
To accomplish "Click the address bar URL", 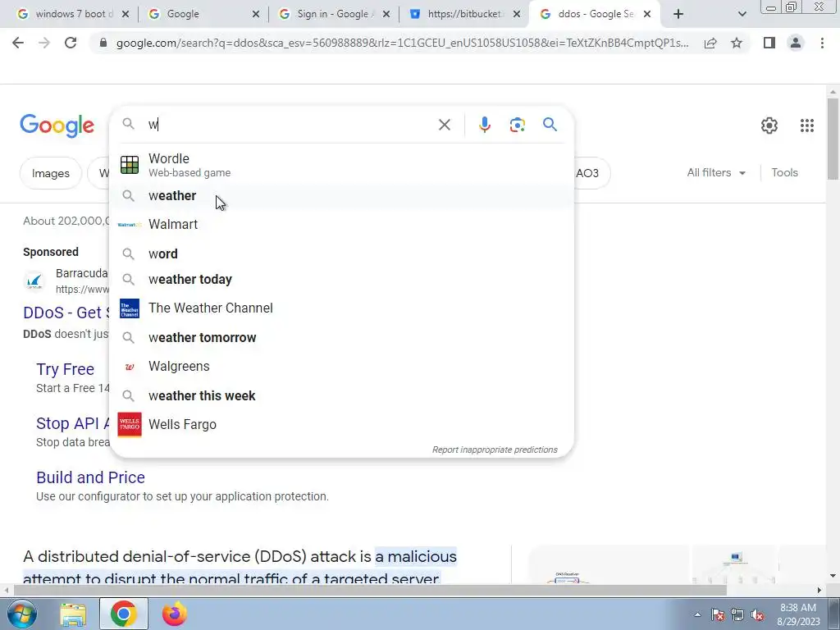I will pyautogui.click(x=402, y=43).
